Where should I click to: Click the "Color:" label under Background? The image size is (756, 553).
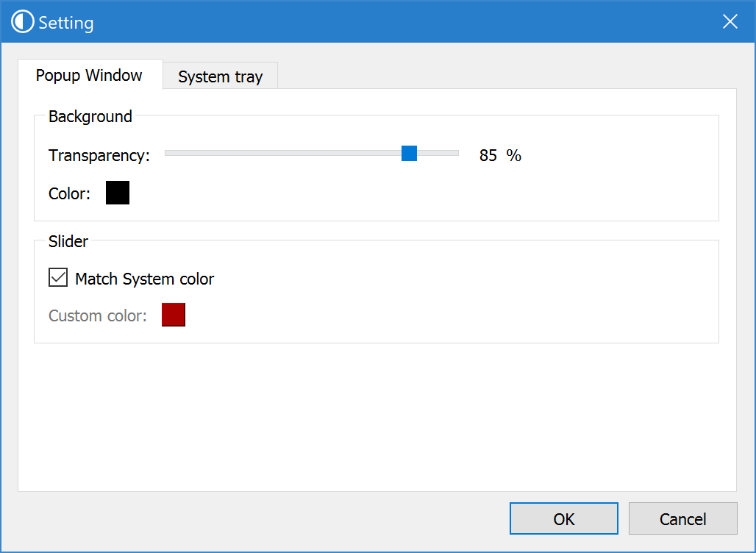click(x=69, y=194)
